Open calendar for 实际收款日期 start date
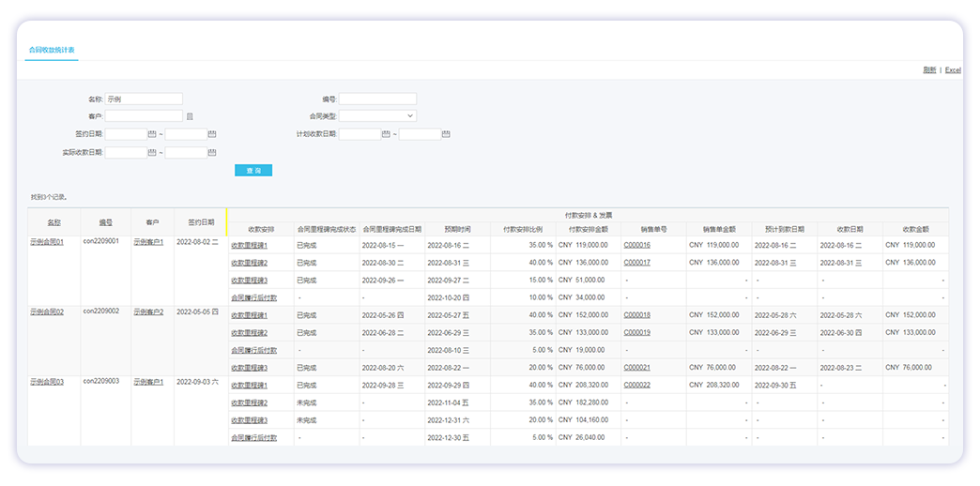 point(152,152)
